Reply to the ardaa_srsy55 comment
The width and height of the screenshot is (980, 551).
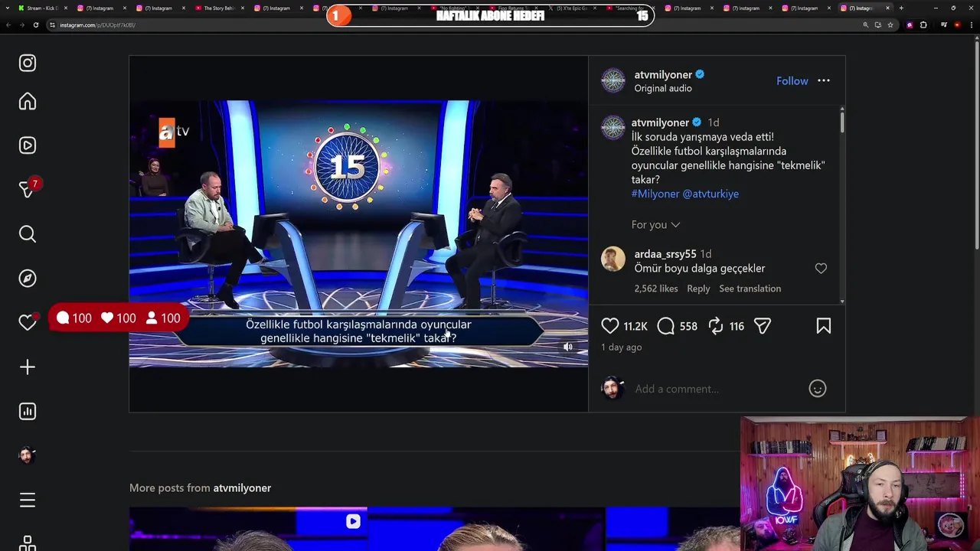click(698, 289)
